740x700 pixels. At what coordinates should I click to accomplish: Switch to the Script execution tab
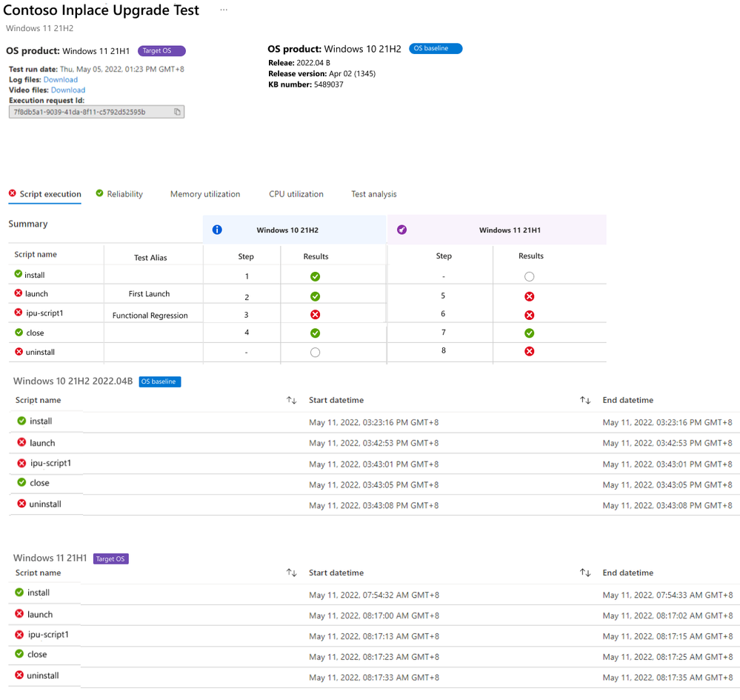click(x=45, y=194)
